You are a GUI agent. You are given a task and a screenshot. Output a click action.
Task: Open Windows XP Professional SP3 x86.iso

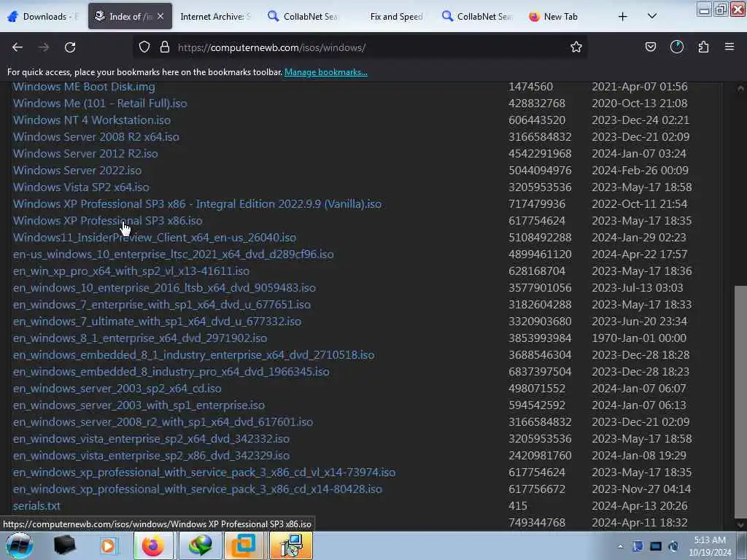[x=108, y=220]
